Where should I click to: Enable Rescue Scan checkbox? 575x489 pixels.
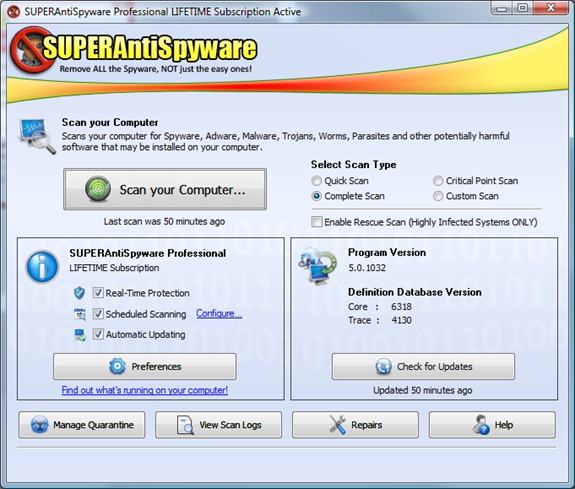tap(317, 222)
